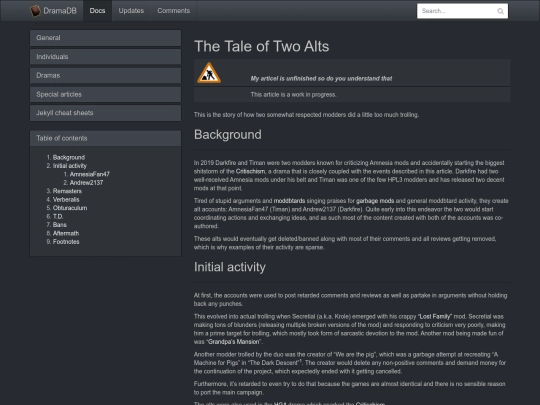Click the Background section heading
Viewport: 540px width, 405px height.
click(228, 135)
